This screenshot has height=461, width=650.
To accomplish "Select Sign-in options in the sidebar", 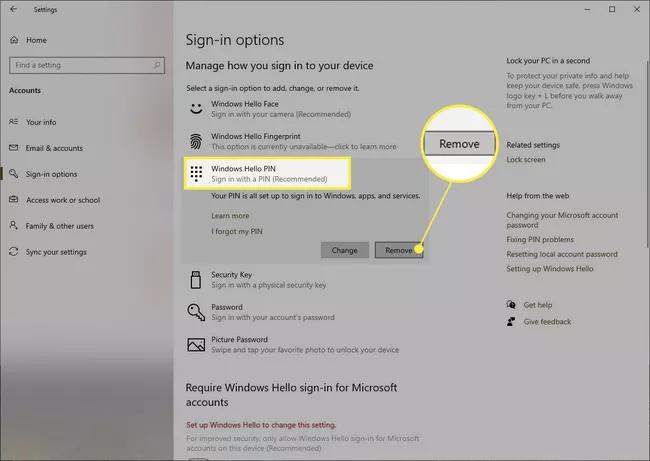I will point(43,174).
